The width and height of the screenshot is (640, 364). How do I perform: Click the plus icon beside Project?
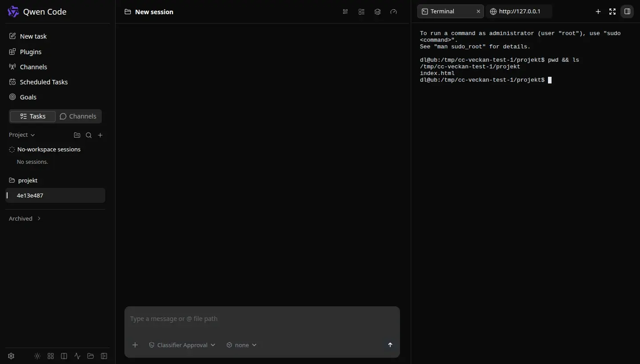click(x=100, y=135)
